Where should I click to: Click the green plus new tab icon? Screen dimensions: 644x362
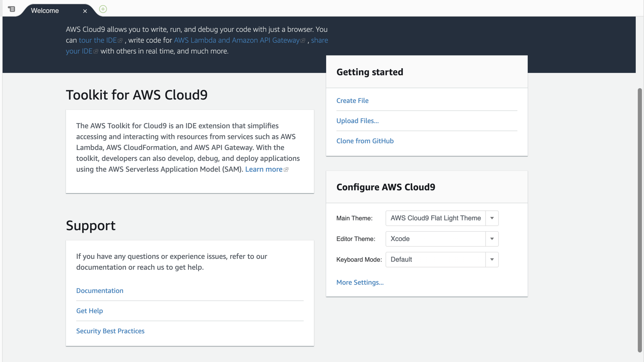tap(103, 9)
